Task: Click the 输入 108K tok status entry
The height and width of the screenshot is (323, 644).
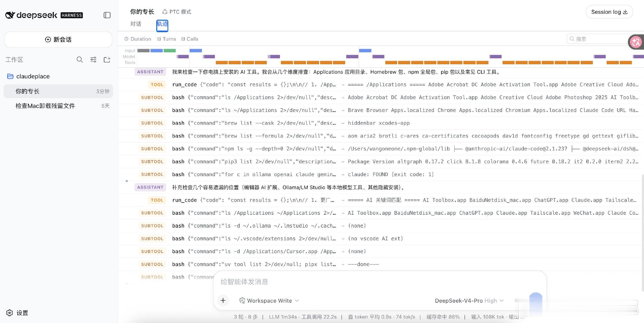Action: 488,317
